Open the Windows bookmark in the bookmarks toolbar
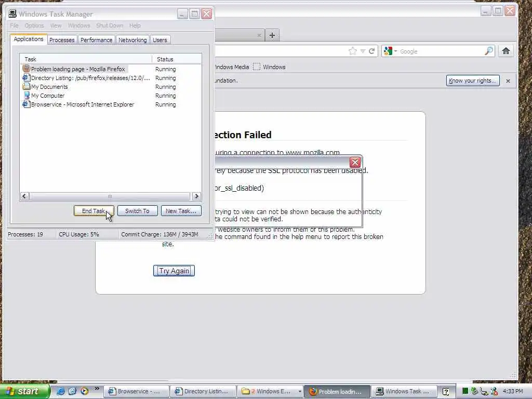532x399 pixels. [270, 67]
